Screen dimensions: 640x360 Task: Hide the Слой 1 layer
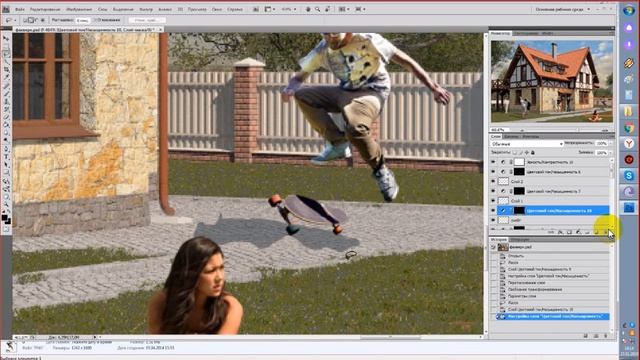pyautogui.click(x=493, y=201)
